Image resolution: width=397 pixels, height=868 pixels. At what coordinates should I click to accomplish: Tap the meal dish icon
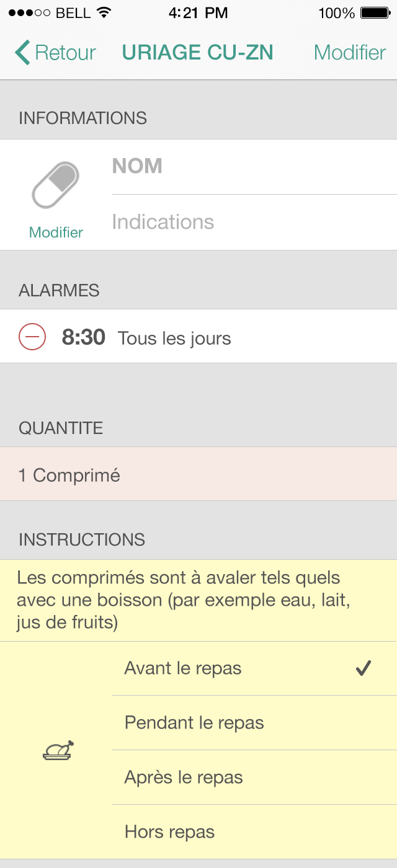tap(58, 751)
